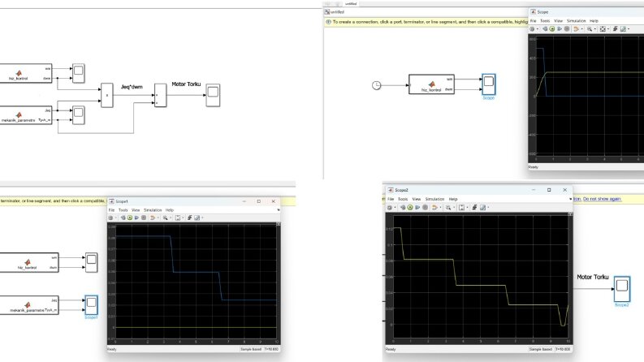The width and height of the screenshot is (644, 362).
Task: Open Triggers icon in top-right Scope toolbar
Action: [616, 28]
